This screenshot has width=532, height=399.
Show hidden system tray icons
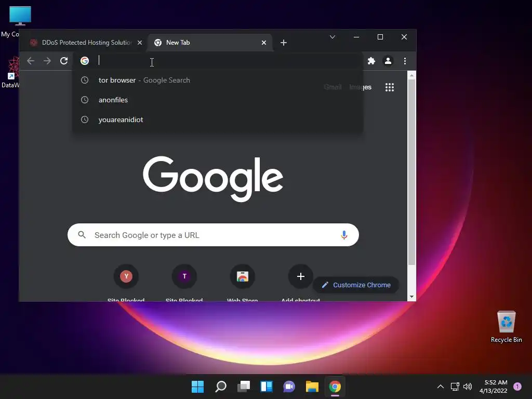coord(441,387)
